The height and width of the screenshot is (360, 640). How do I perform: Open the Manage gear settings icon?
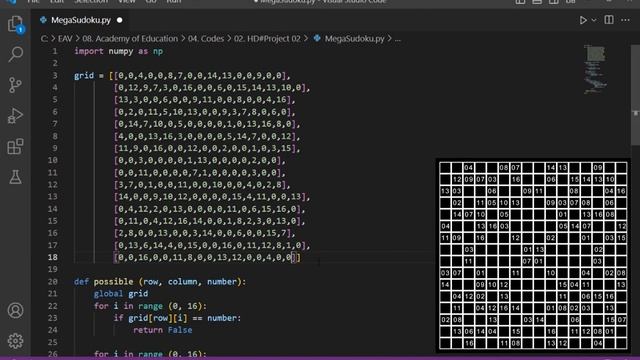click(x=16, y=341)
